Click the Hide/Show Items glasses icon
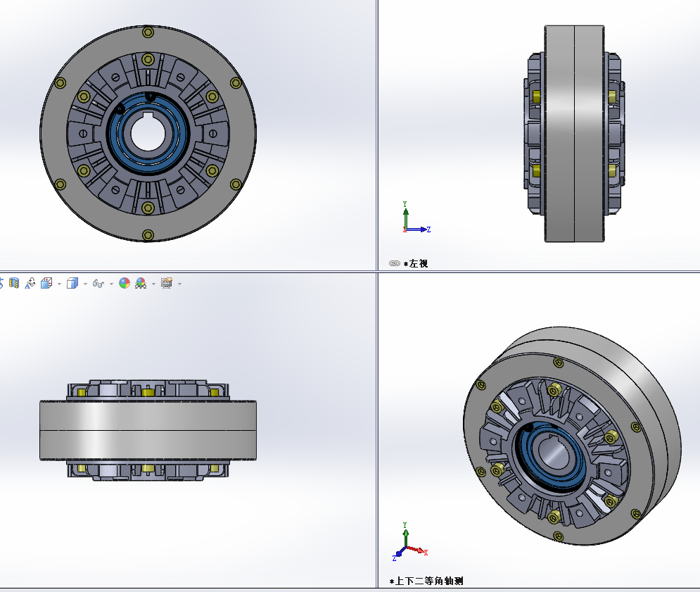The width and height of the screenshot is (700, 592). point(98,283)
